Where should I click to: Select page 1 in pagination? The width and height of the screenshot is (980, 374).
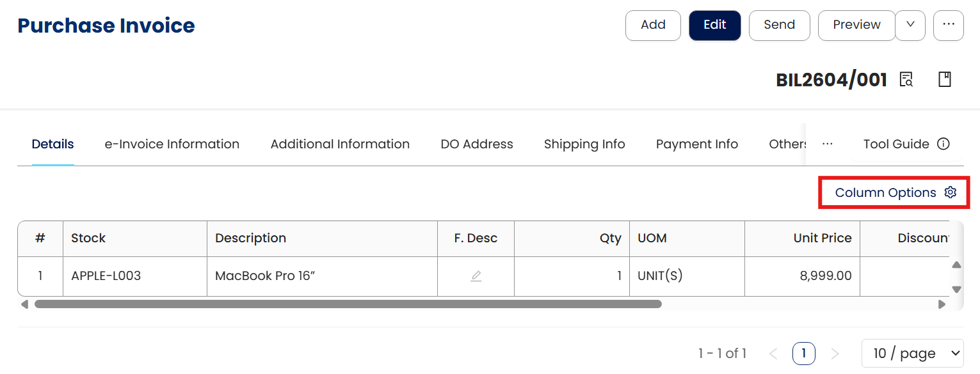tap(803, 354)
